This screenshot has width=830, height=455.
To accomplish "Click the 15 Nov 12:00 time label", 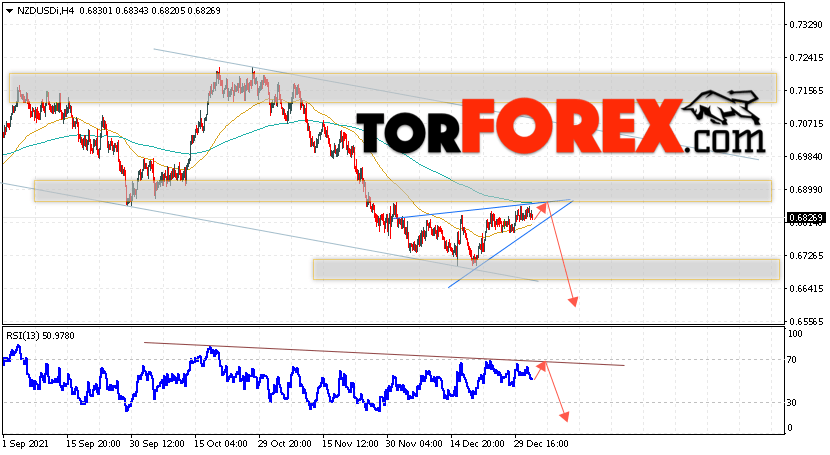I will point(349,443).
